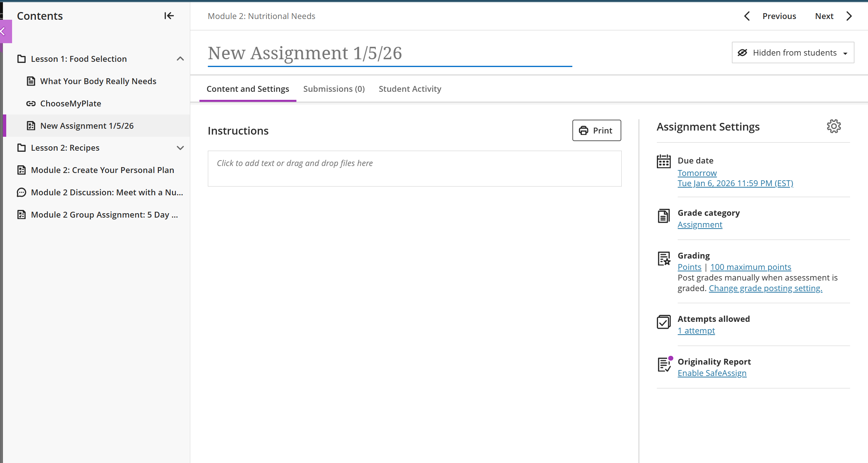
Task: Click the Attempts allowed checkmark icon
Action: (x=664, y=322)
